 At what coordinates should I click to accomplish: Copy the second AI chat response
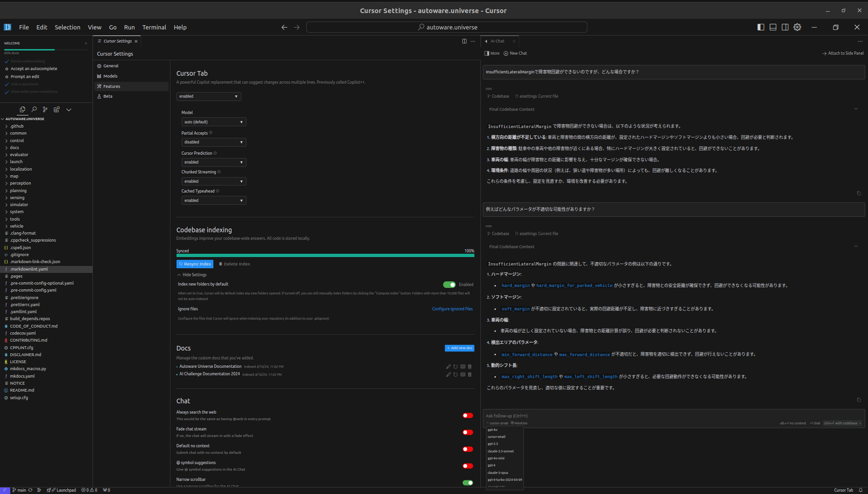pos(859,400)
